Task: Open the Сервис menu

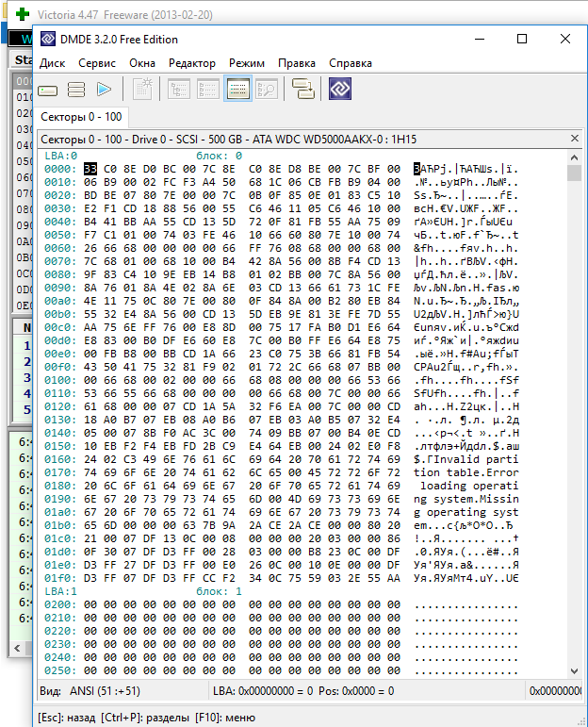Action: [x=97, y=63]
